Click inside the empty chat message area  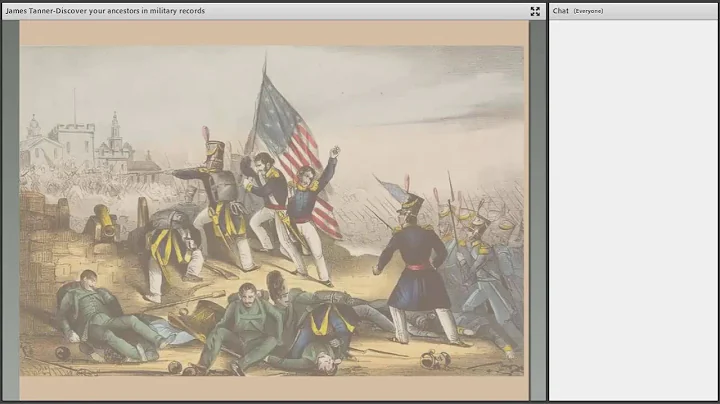(x=633, y=210)
